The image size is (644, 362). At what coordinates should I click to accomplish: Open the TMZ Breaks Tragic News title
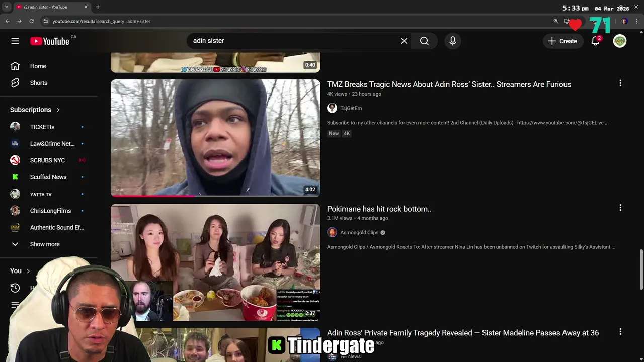coord(449,84)
